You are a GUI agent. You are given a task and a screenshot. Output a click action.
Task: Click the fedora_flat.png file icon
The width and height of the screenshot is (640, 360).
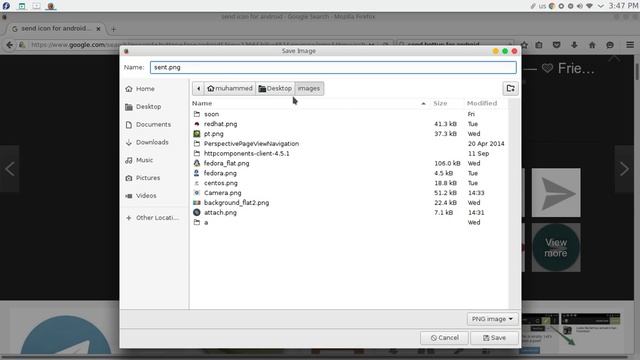coord(197,163)
